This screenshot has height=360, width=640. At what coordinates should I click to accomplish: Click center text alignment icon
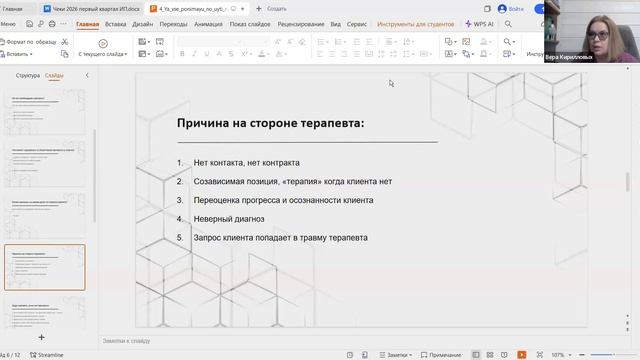click(x=332, y=54)
